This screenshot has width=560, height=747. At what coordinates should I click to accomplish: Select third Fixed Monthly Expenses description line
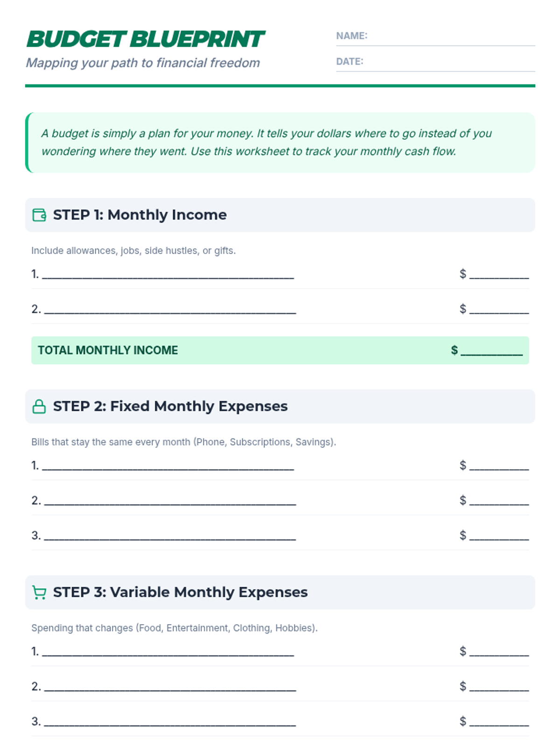tap(170, 536)
